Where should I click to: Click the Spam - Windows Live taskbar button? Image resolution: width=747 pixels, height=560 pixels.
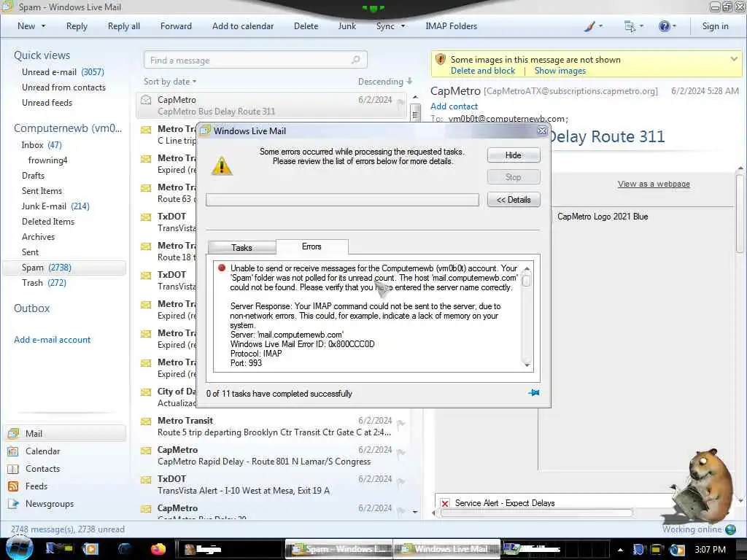[338, 549]
